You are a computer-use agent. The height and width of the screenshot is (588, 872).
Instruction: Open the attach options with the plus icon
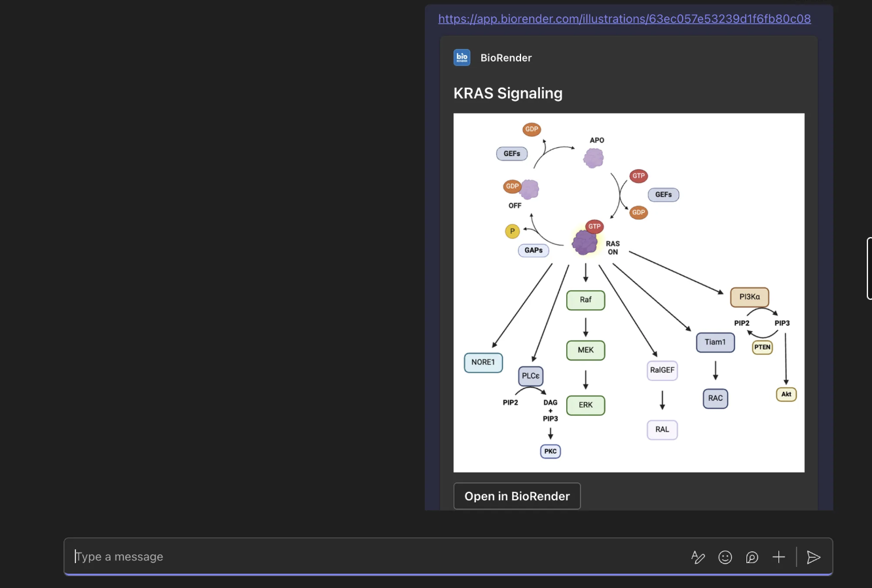778,557
